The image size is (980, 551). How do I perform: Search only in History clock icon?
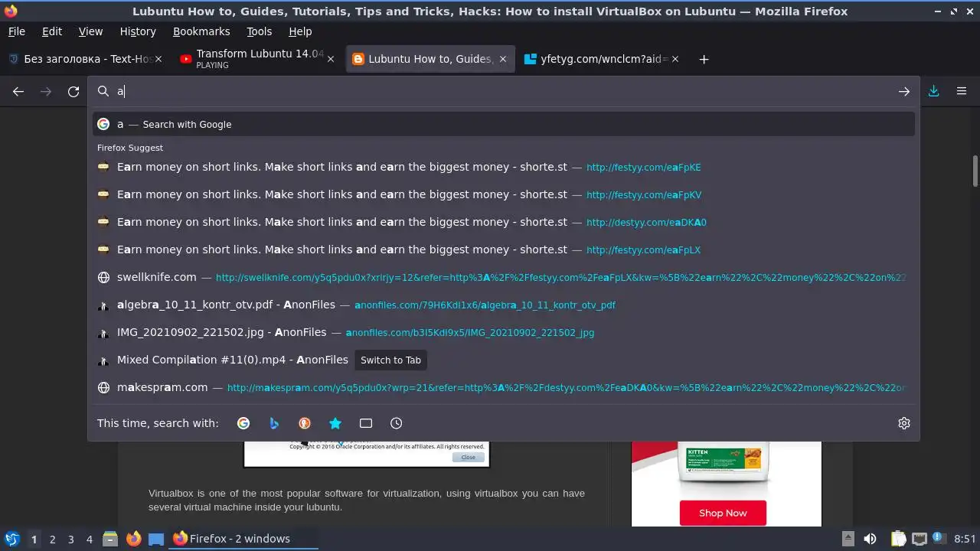[x=397, y=423]
